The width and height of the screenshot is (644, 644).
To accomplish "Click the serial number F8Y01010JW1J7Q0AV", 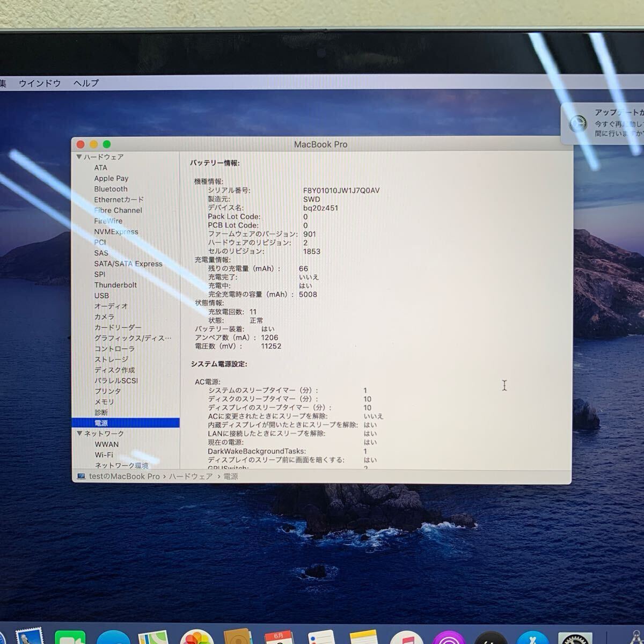I will pos(341,191).
